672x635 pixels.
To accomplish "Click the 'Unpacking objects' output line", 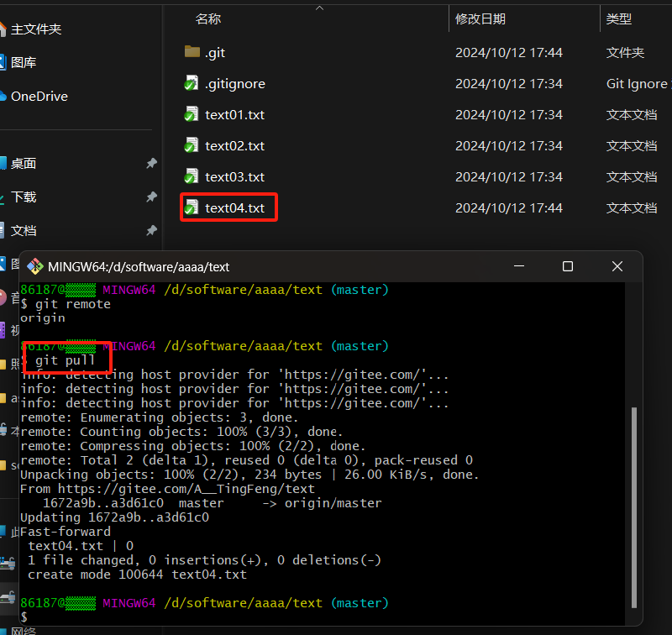I will [x=249, y=475].
